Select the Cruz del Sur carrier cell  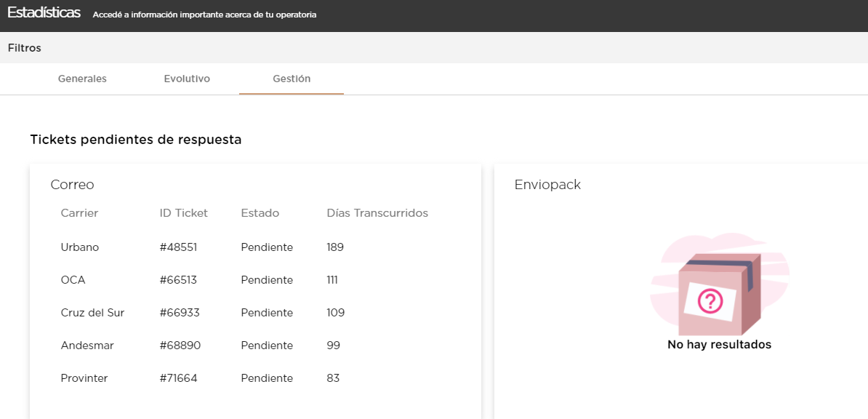click(x=92, y=313)
